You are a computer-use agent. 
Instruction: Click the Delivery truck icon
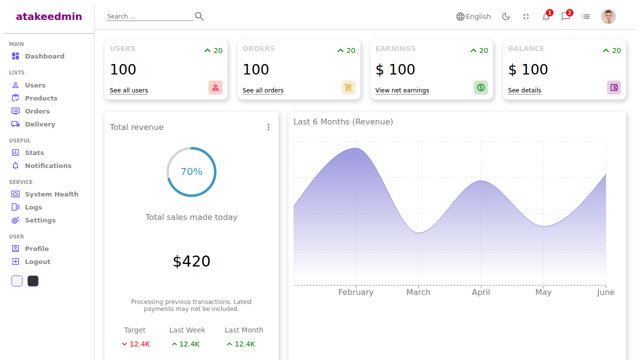16,124
